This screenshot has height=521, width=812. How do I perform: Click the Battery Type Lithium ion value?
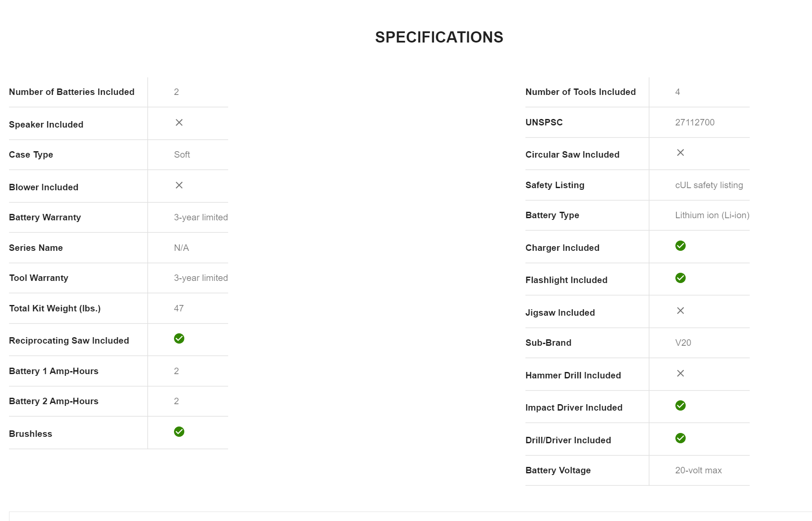point(712,215)
